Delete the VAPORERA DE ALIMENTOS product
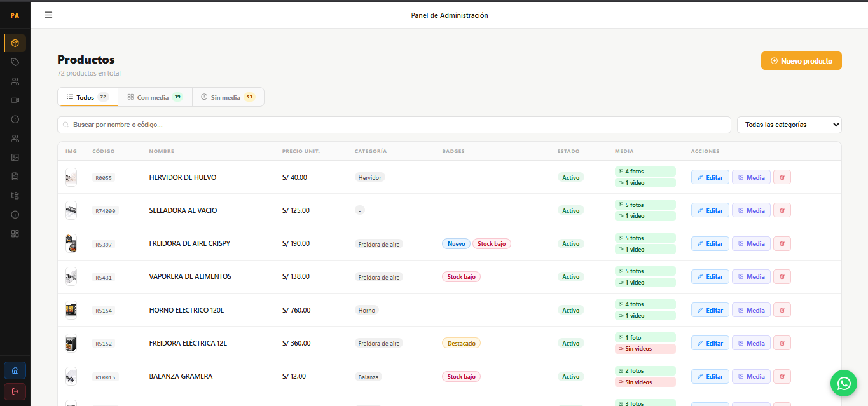Viewport: 868px width, 406px height. 782,277
